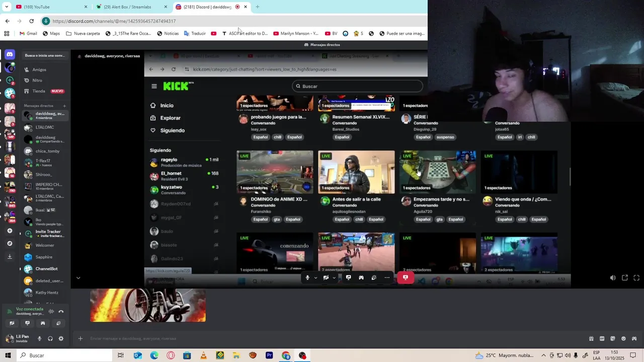Expand camera options arrow in call bar
644x362 pixels.
[334, 278]
